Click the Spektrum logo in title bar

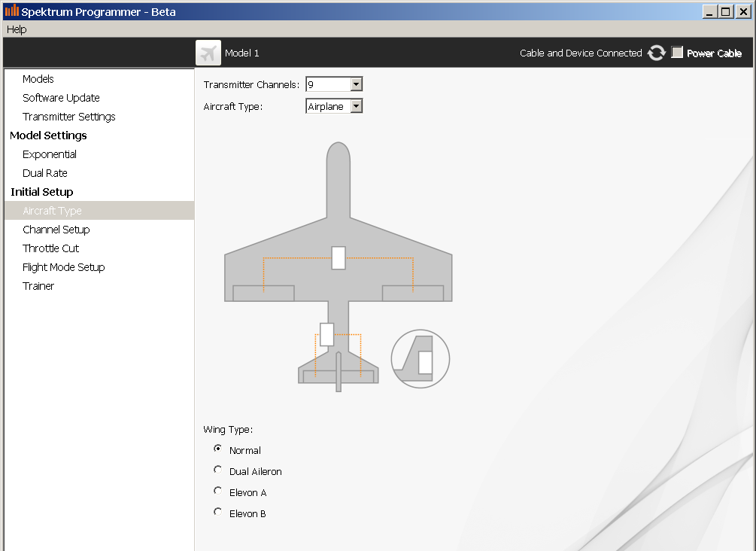[x=11, y=11]
